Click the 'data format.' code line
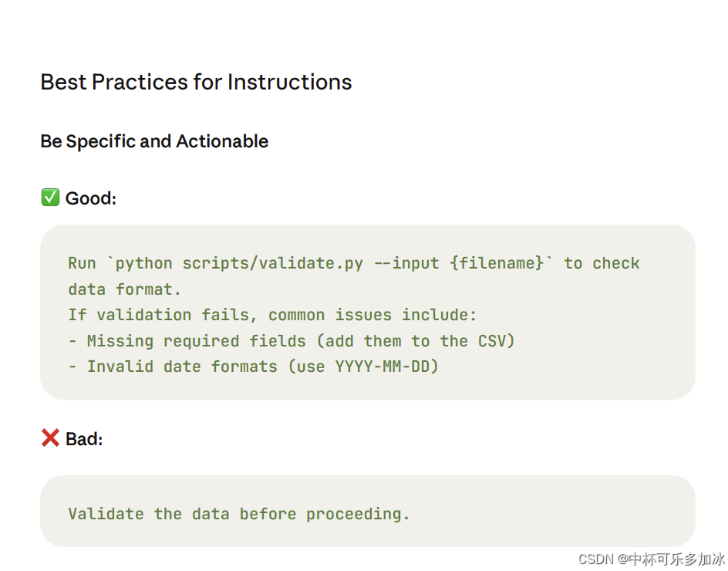The image size is (728, 571). [124, 289]
